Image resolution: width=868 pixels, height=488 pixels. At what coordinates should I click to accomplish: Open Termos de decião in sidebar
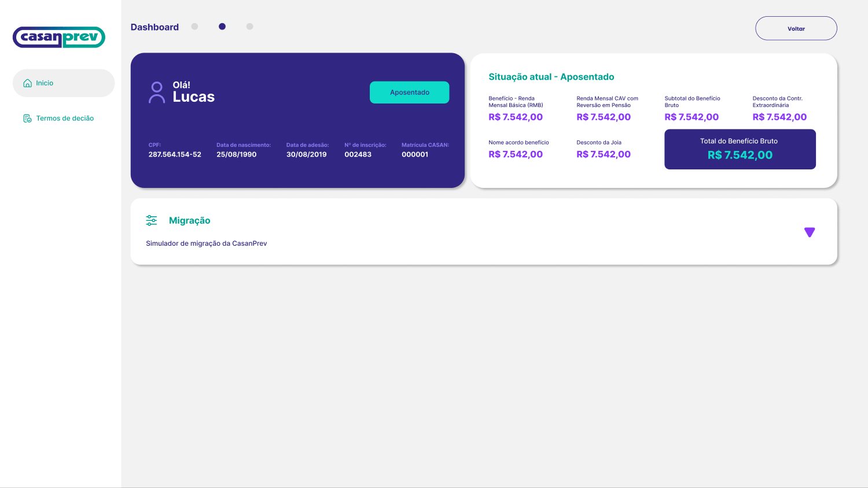[x=58, y=119]
